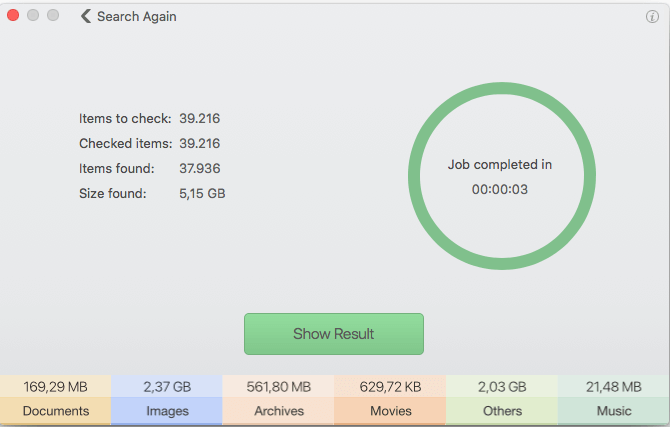Viewport: 670px width, 427px height.
Task: Open the Archives category tab
Action: click(x=278, y=411)
